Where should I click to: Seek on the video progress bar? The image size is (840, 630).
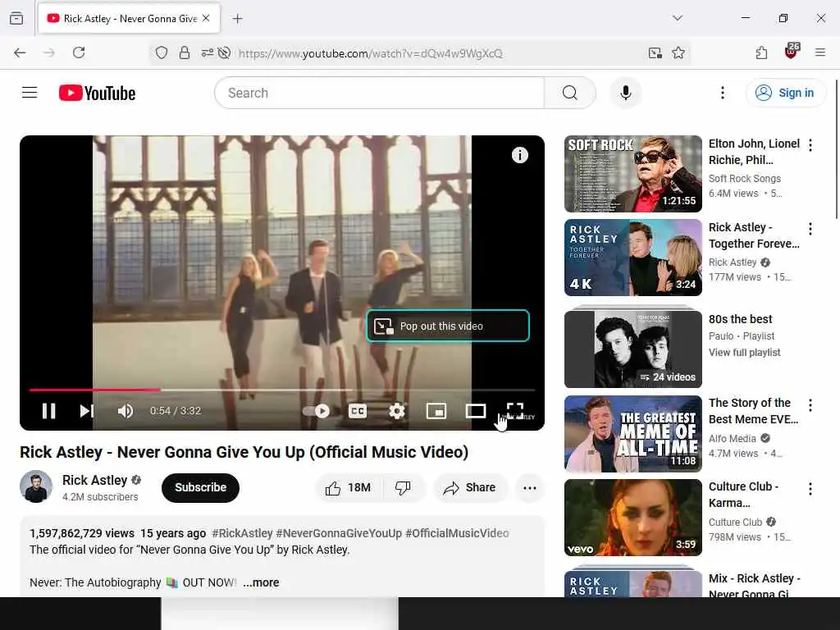[x=282, y=390]
